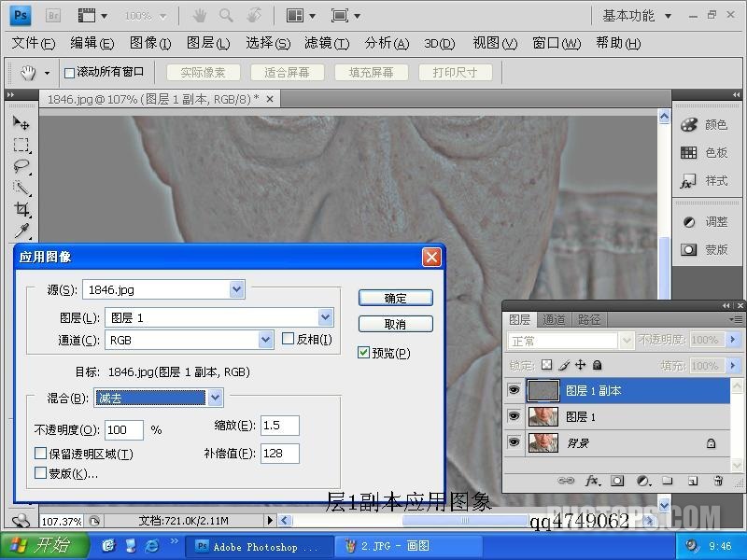Toggle the Preview (预览) checkbox
The width and height of the screenshot is (747, 560).
363,353
